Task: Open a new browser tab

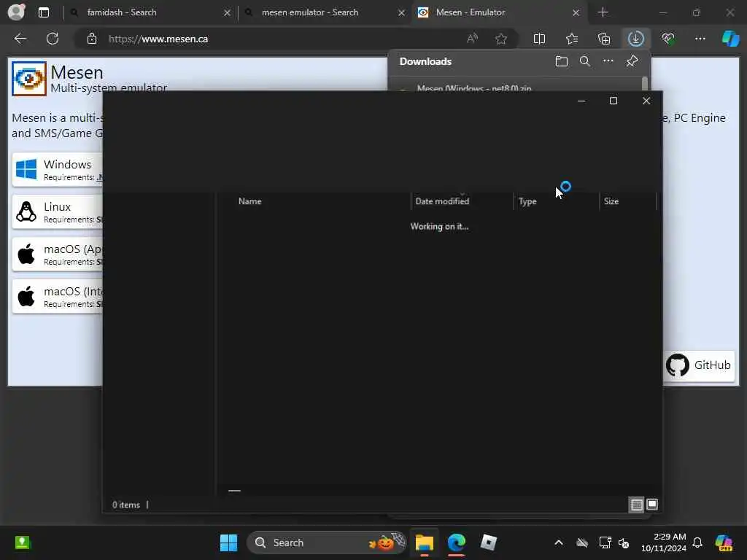Action: [603, 12]
